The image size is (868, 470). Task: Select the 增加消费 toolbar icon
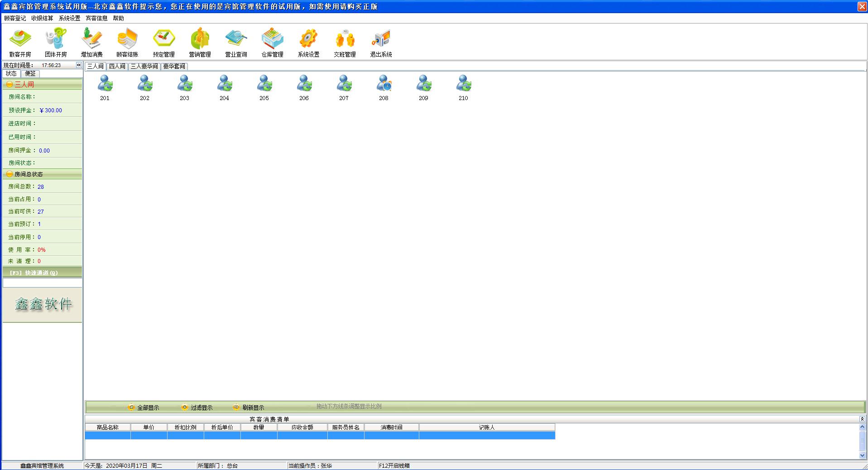click(x=92, y=43)
